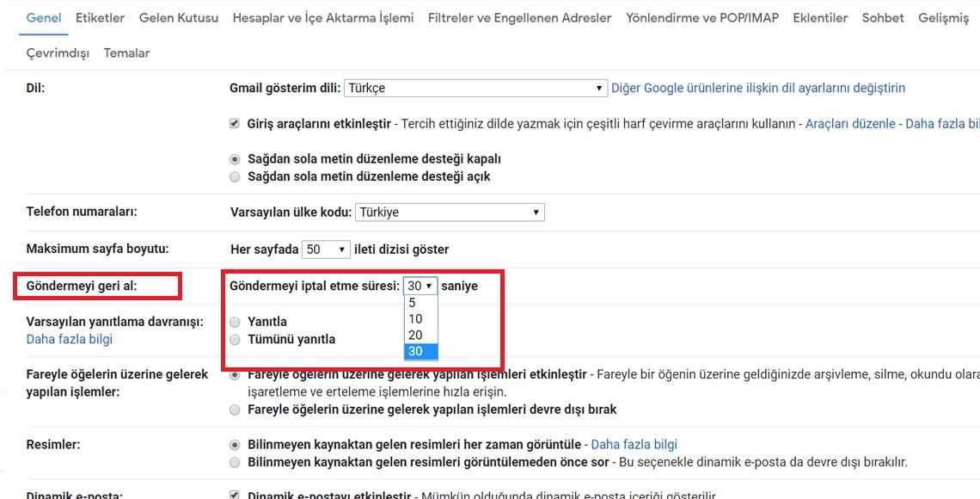Click the Araçları düzenle link
This screenshot has height=499, width=980.
tap(849, 124)
